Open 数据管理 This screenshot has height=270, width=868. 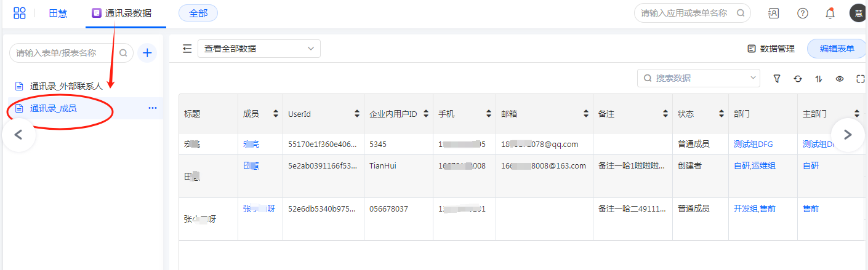[x=771, y=49]
